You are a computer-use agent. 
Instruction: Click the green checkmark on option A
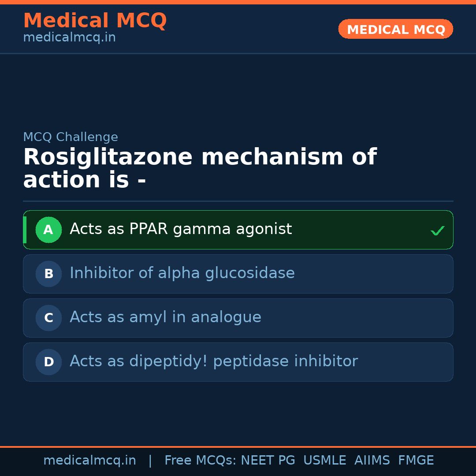pos(437,231)
